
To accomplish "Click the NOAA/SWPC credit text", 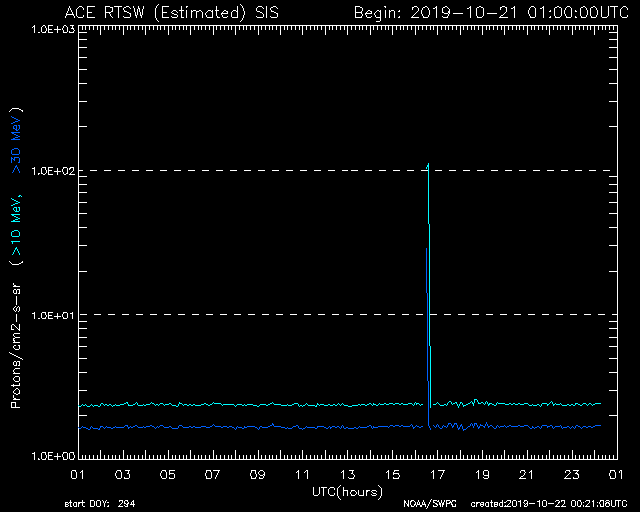I will (x=426, y=503).
